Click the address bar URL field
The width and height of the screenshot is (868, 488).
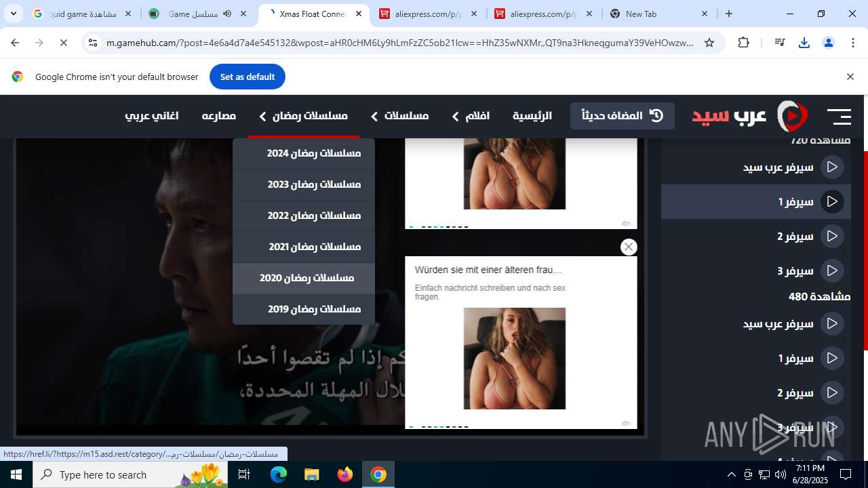click(400, 43)
